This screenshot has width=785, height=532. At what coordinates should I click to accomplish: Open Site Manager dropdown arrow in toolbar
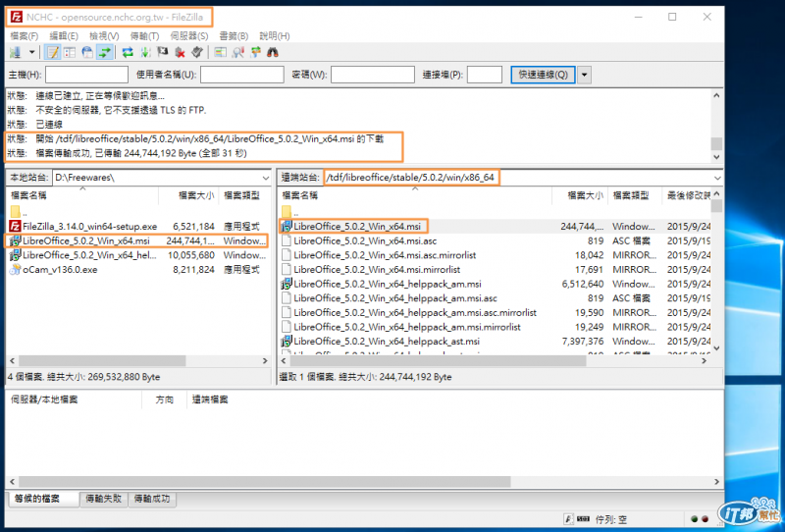(32, 53)
